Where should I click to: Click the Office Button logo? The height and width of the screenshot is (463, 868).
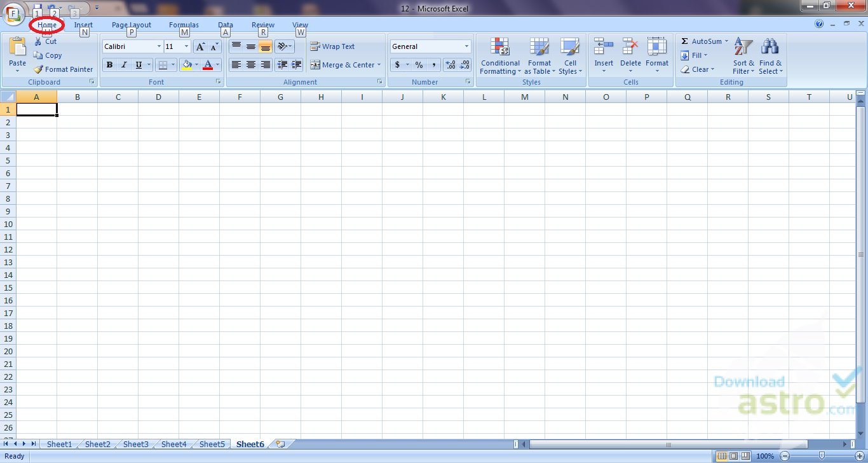[13, 13]
